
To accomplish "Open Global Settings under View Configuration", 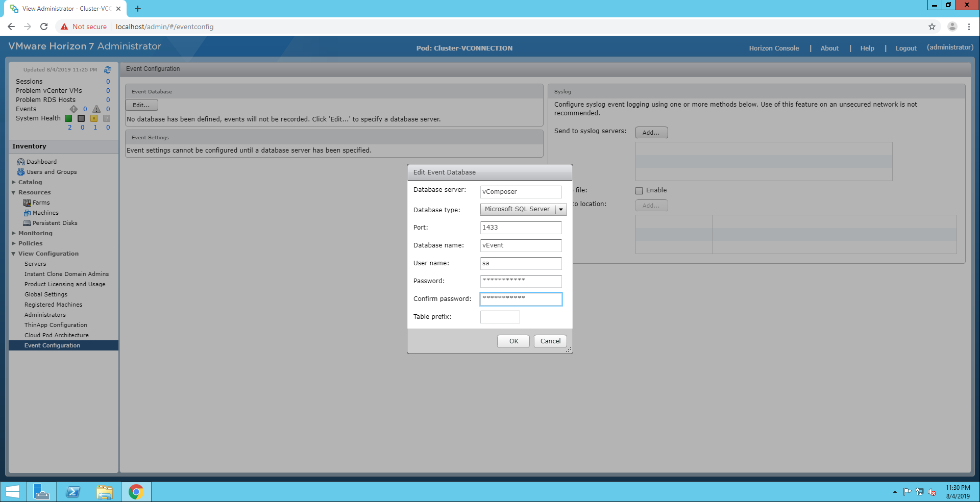I will point(46,294).
